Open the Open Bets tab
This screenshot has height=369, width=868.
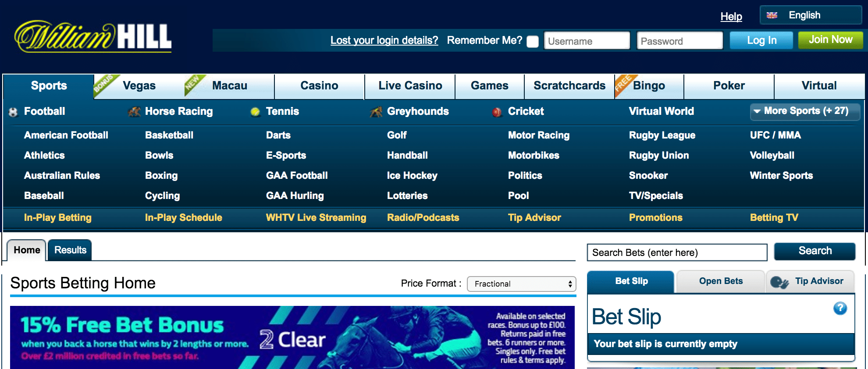pyautogui.click(x=721, y=281)
